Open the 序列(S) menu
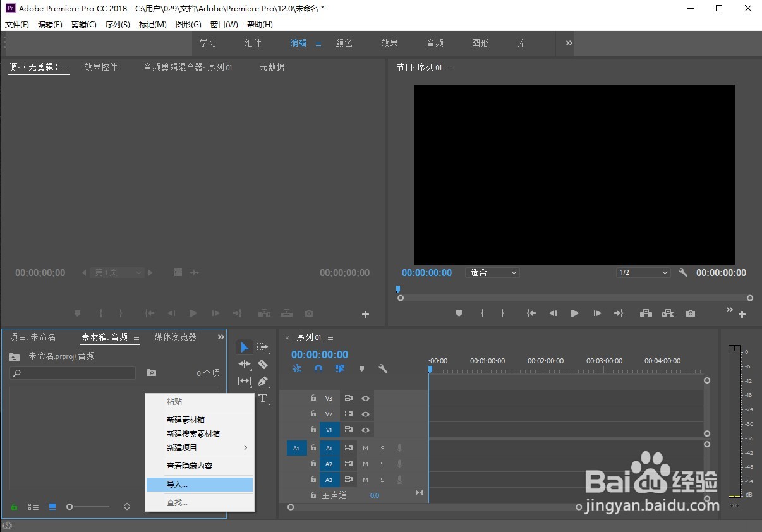The width and height of the screenshot is (762, 532). click(x=118, y=25)
